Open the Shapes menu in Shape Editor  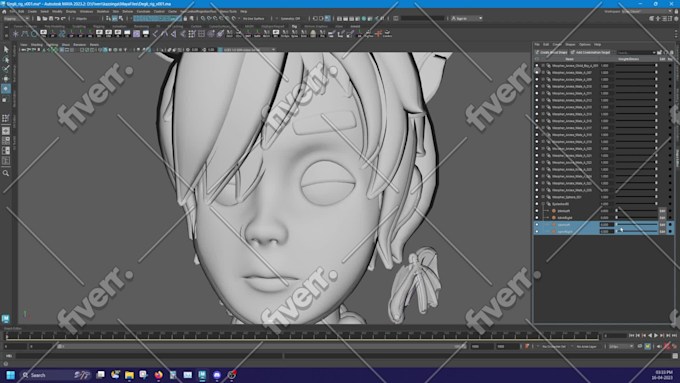[x=570, y=44]
